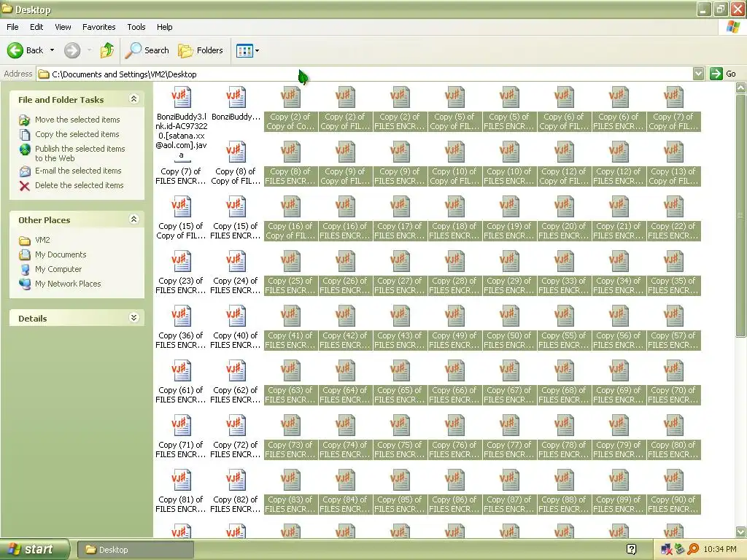Expand the Details panel

tap(134, 318)
